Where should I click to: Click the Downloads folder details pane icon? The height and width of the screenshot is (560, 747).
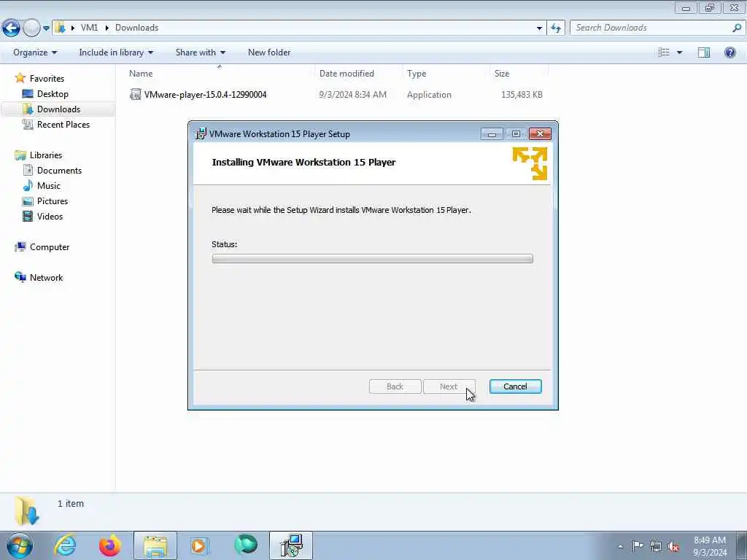point(26,510)
